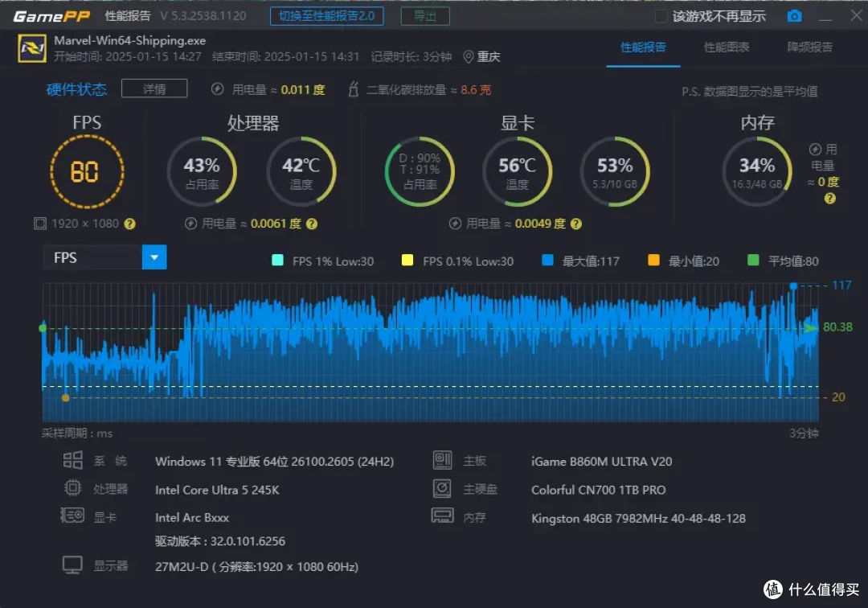Screen dimensions: 868x608
Task: Click the orange minimum 20 marker on chart
Action: tap(65, 397)
